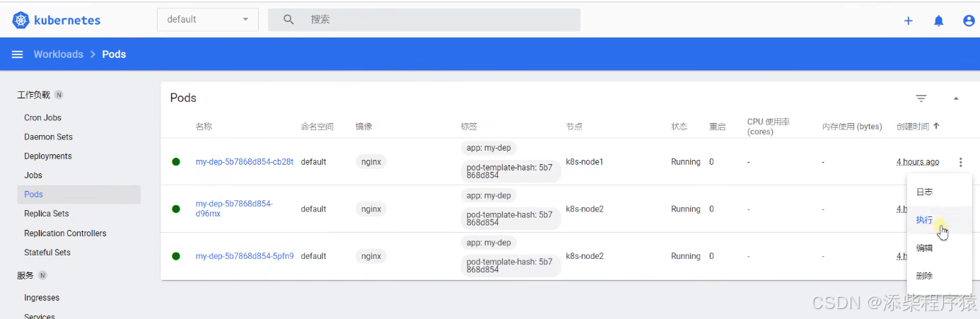Click the Pods filter icon
The height and width of the screenshot is (319, 980).
[x=921, y=98]
